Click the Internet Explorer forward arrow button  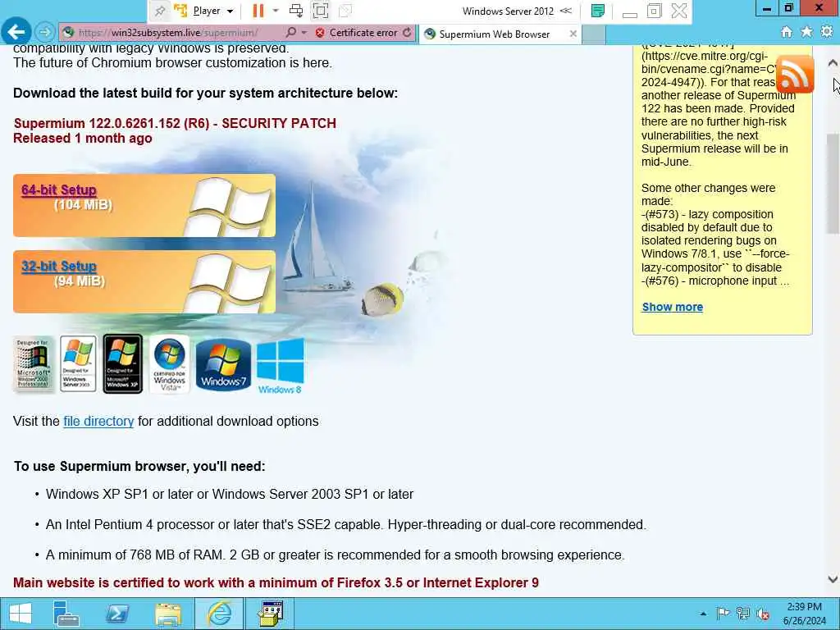45,33
